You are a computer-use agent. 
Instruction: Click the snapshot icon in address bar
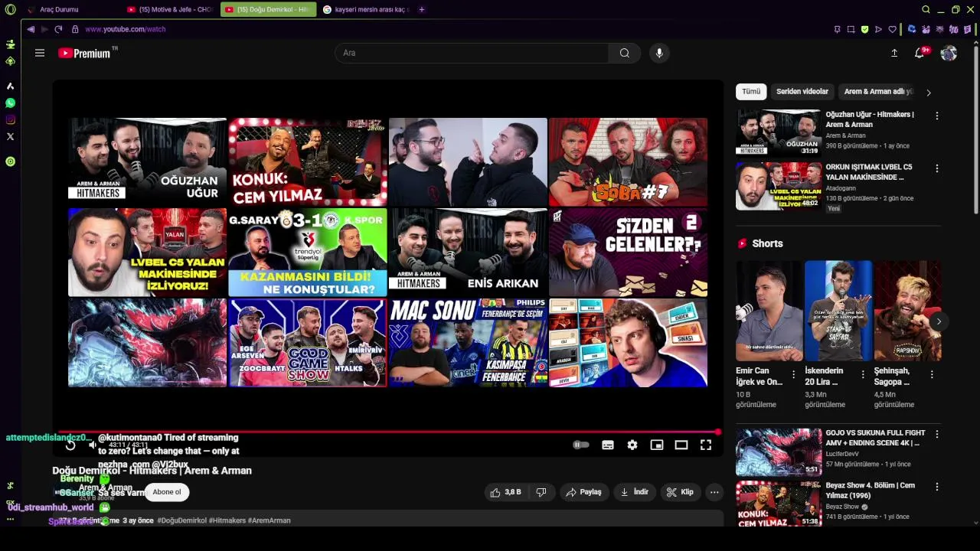(851, 29)
